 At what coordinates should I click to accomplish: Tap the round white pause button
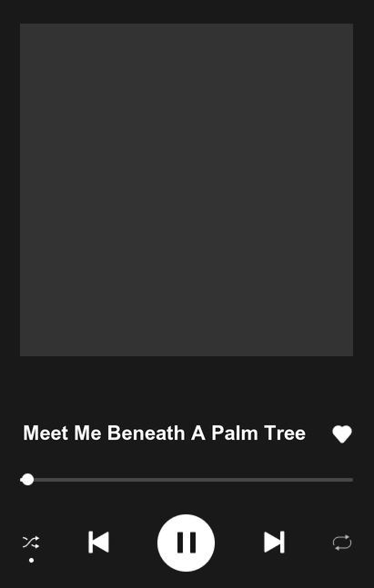tap(186, 543)
